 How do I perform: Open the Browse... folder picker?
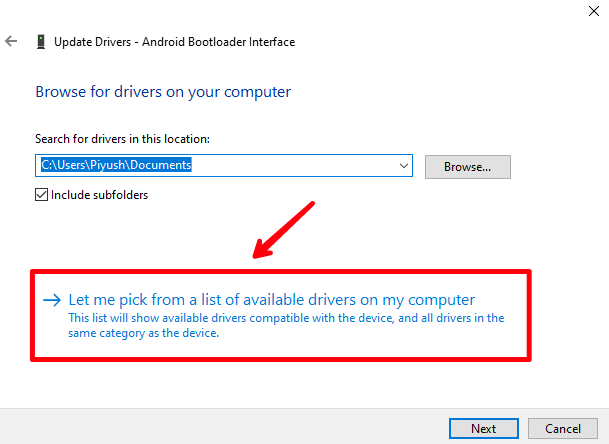click(468, 167)
